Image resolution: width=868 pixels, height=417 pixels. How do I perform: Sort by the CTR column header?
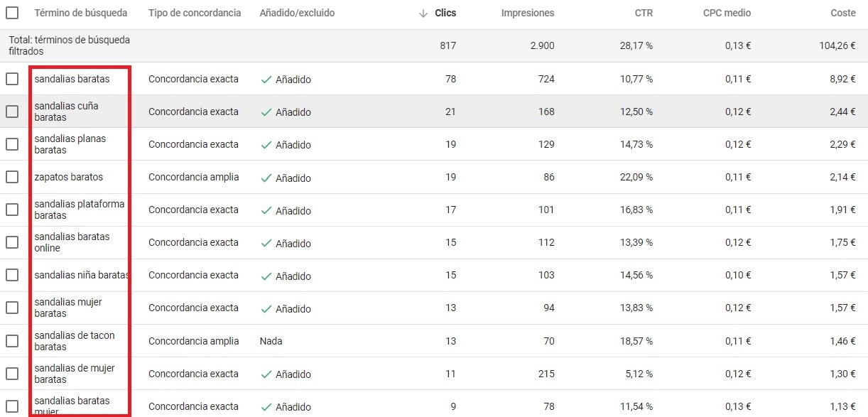644,13
